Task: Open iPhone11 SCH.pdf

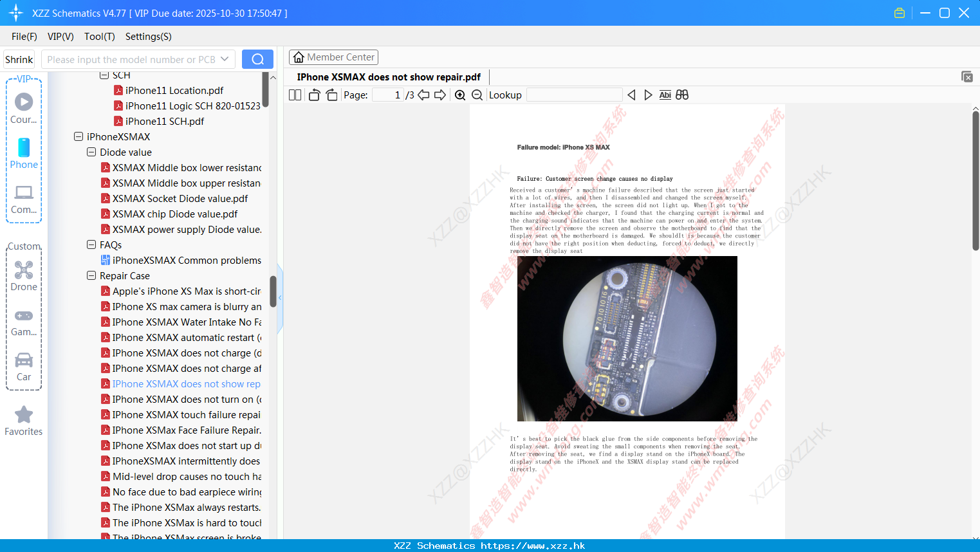Action: point(159,121)
